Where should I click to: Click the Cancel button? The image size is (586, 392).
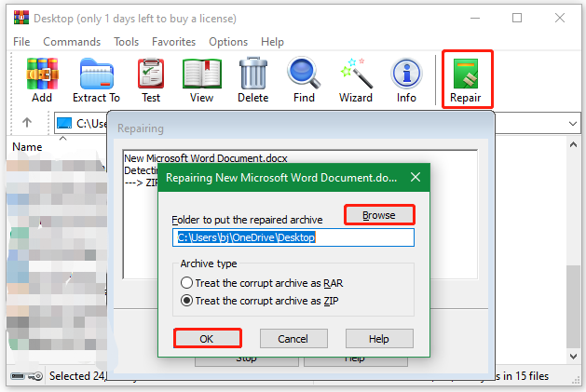[x=293, y=339]
